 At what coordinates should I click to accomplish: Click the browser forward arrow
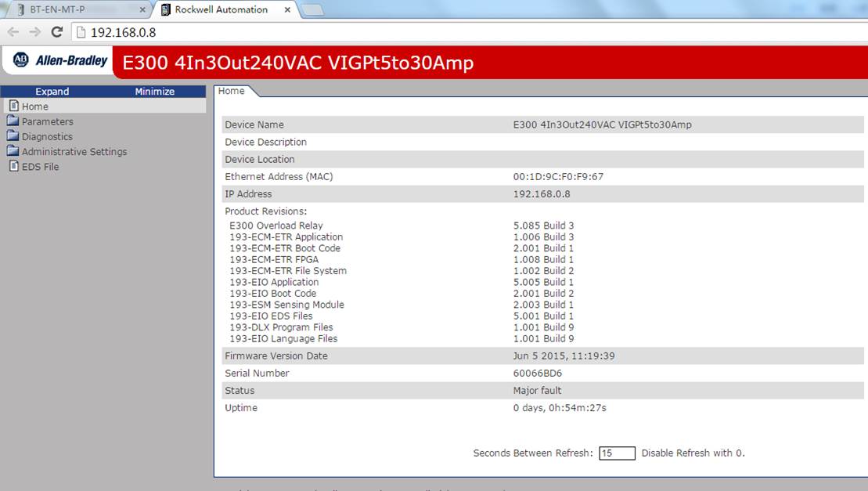coord(35,32)
